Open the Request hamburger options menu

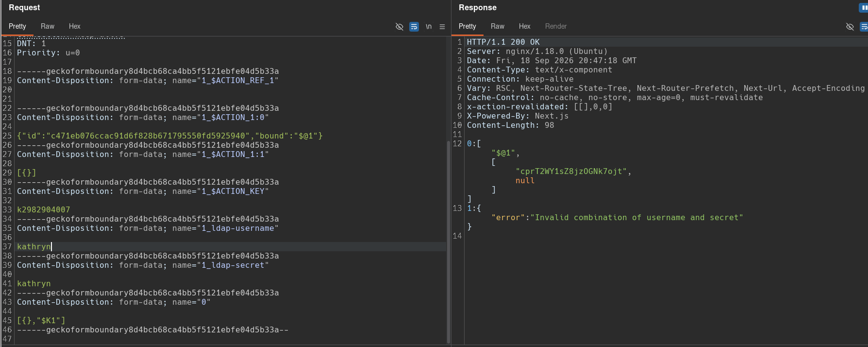442,27
